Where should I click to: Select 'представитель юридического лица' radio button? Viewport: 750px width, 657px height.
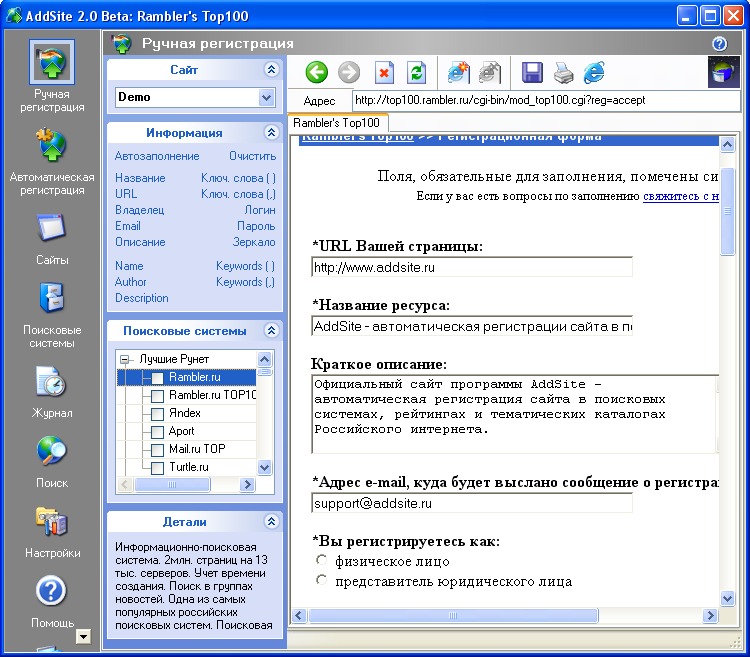tap(321, 580)
